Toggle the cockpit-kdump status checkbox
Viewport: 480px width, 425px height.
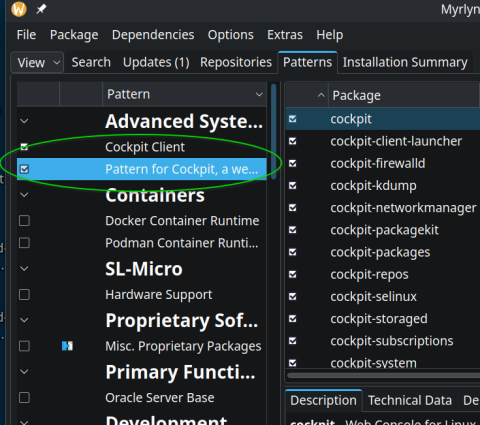coord(293,186)
